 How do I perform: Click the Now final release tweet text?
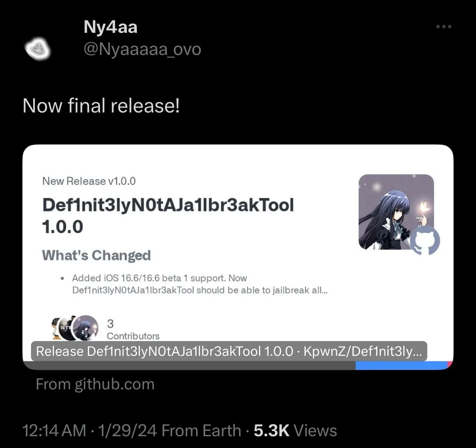click(101, 106)
